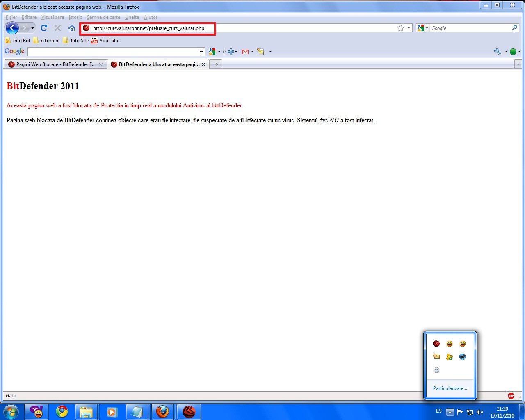Click the grayed forward navigation arrow
525x420 pixels.
tap(25, 28)
